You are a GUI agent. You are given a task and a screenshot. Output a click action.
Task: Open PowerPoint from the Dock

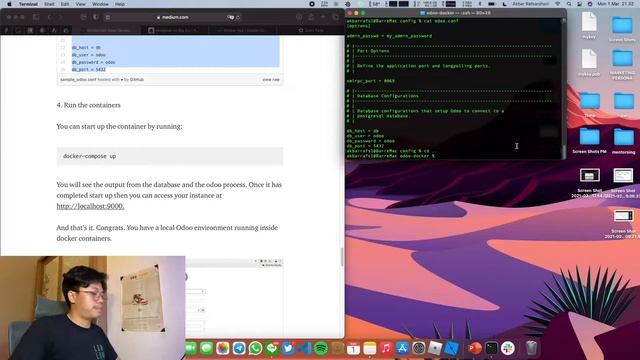point(475,348)
